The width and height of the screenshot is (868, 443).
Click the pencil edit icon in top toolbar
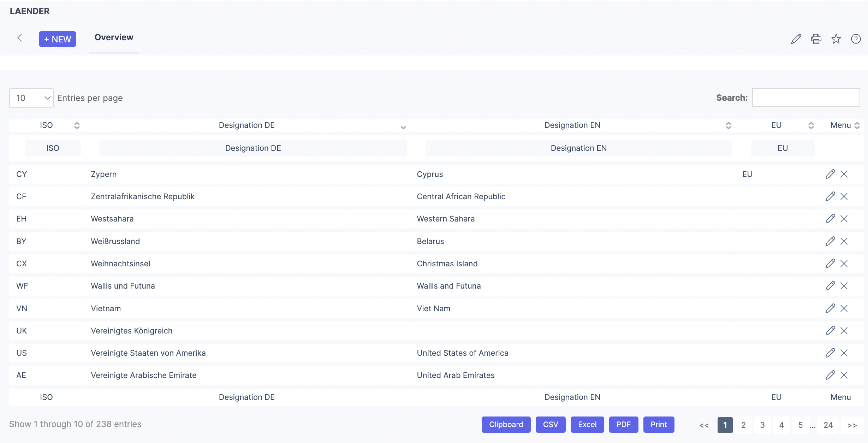point(796,39)
